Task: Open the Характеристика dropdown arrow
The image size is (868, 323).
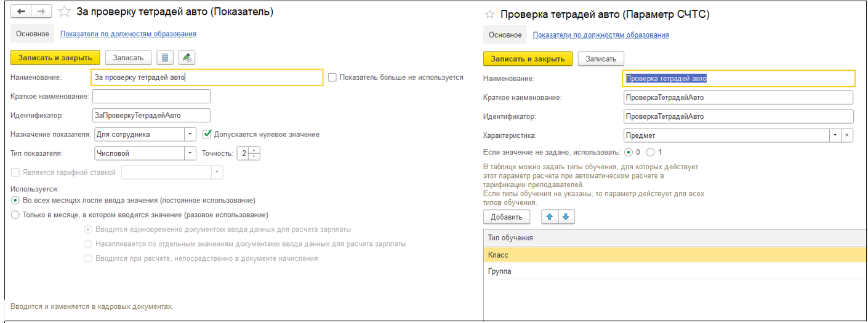Action: pos(835,135)
